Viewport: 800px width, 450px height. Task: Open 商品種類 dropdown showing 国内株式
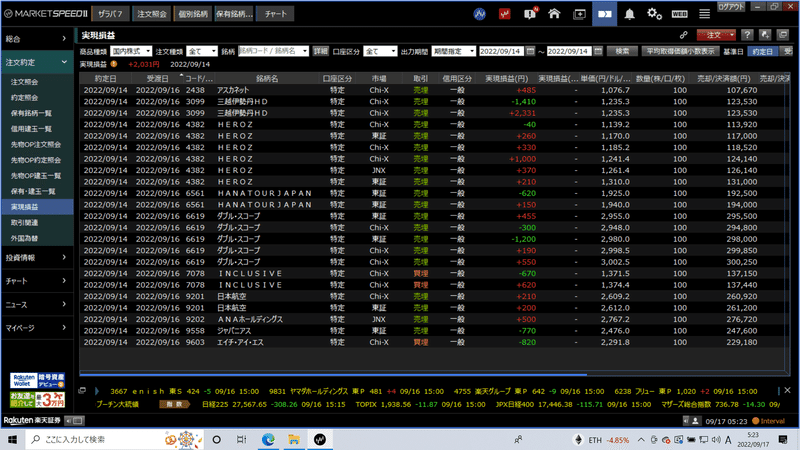(x=131, y=51)
